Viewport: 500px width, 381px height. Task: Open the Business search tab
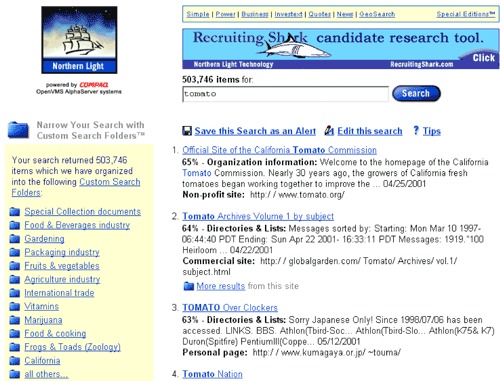255,14
